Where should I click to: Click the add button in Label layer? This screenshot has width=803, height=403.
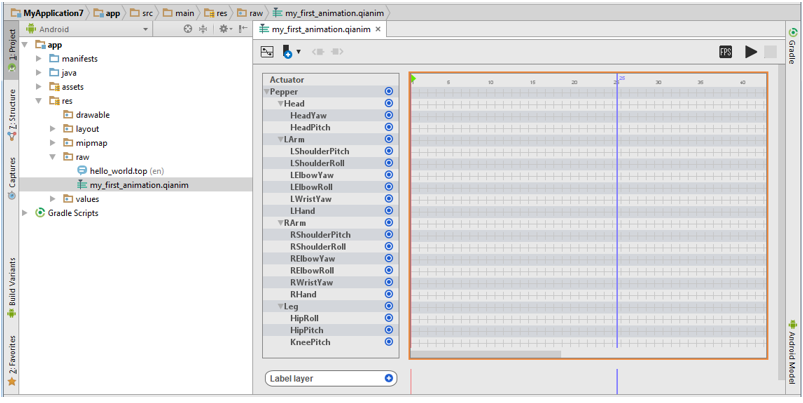[x=389, y=378]
